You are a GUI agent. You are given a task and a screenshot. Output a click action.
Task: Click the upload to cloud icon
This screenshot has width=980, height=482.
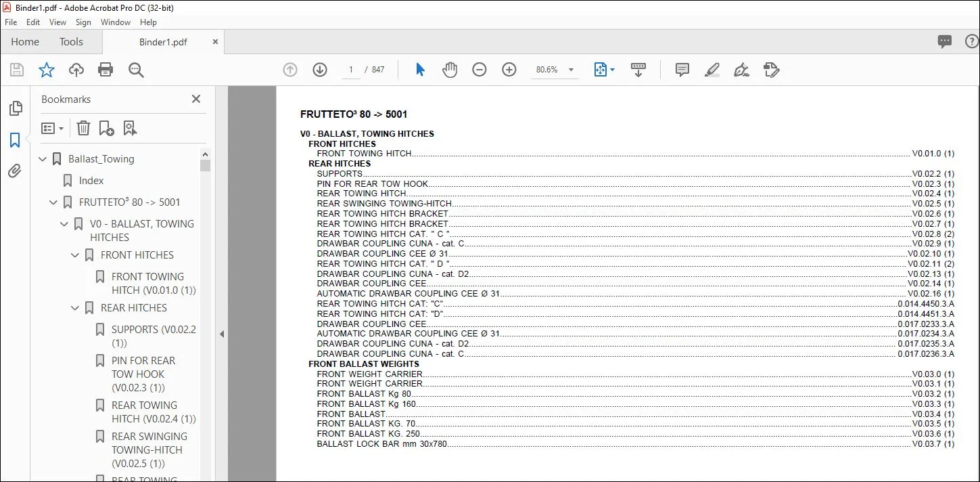point(76,70)
